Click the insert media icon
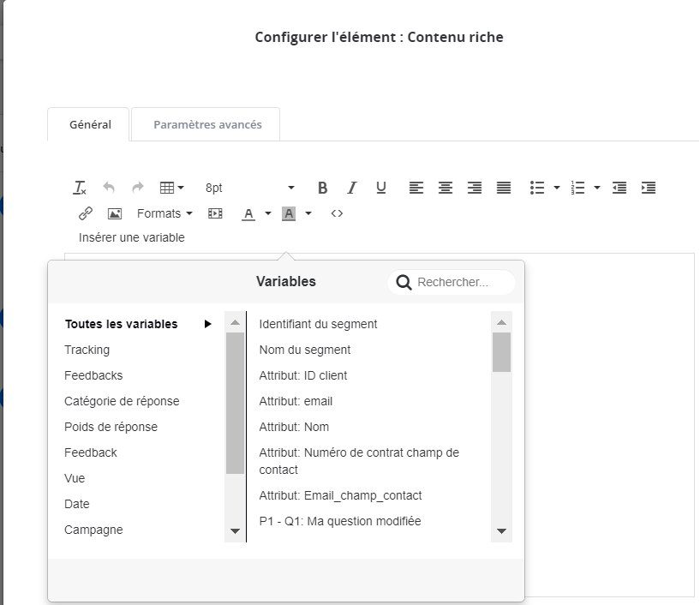Screen dimensions: 700x605 [x=215, y=213]
